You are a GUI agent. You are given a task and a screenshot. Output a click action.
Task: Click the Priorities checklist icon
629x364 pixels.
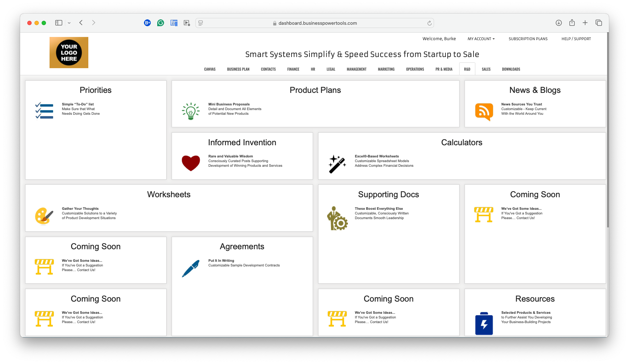[x=44, y=110]
